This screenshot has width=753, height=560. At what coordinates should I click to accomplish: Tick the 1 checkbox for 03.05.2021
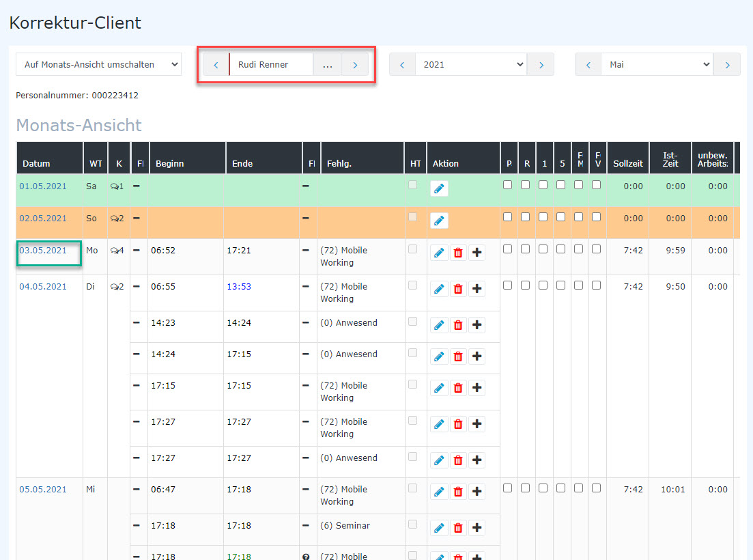tap(543, 249)
